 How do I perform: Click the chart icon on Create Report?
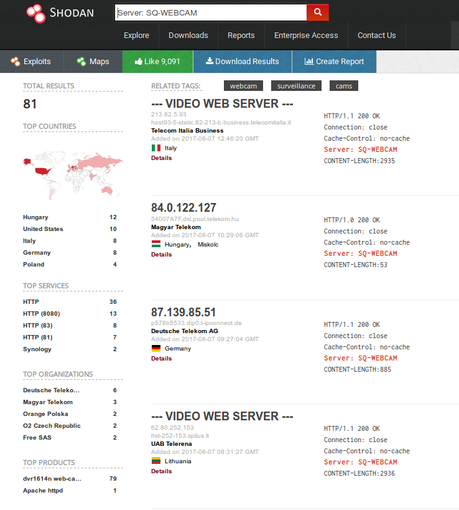click(x=309, y=61)
